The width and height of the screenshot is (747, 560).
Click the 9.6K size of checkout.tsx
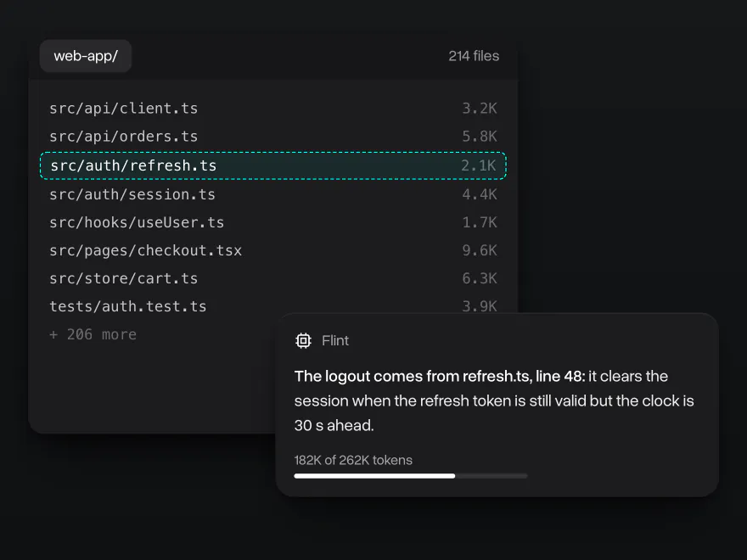pyautogui.click(x=480, y=250)
